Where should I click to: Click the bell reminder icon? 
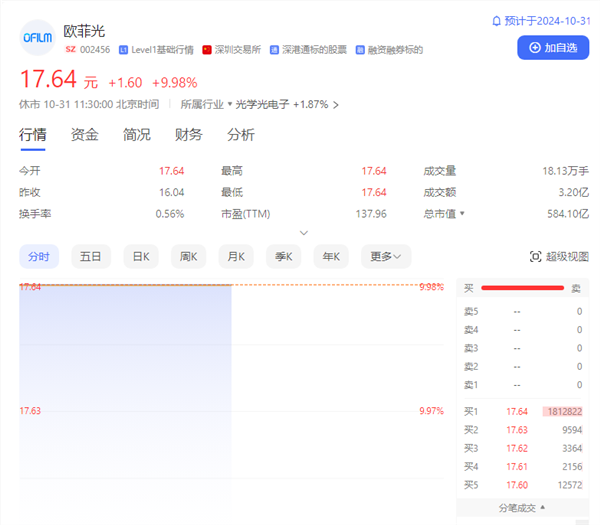click(496, 21)
